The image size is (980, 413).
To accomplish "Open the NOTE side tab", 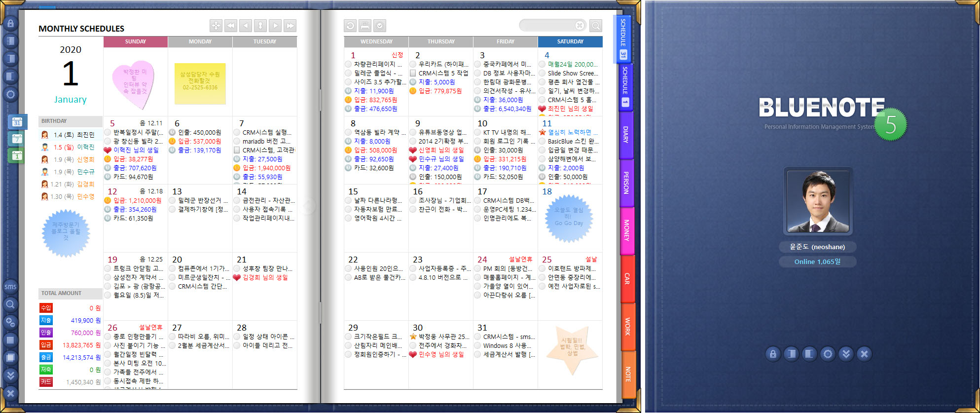I will point(628,374).
